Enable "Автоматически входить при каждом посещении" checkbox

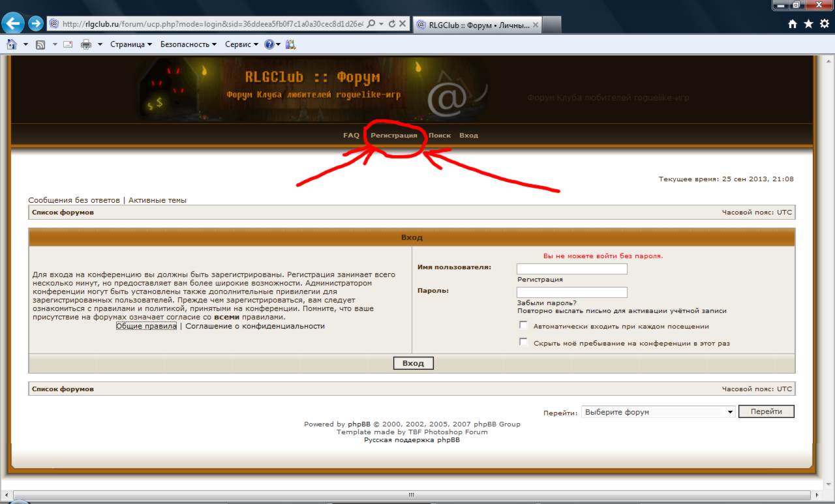click(x=523, y=325)
